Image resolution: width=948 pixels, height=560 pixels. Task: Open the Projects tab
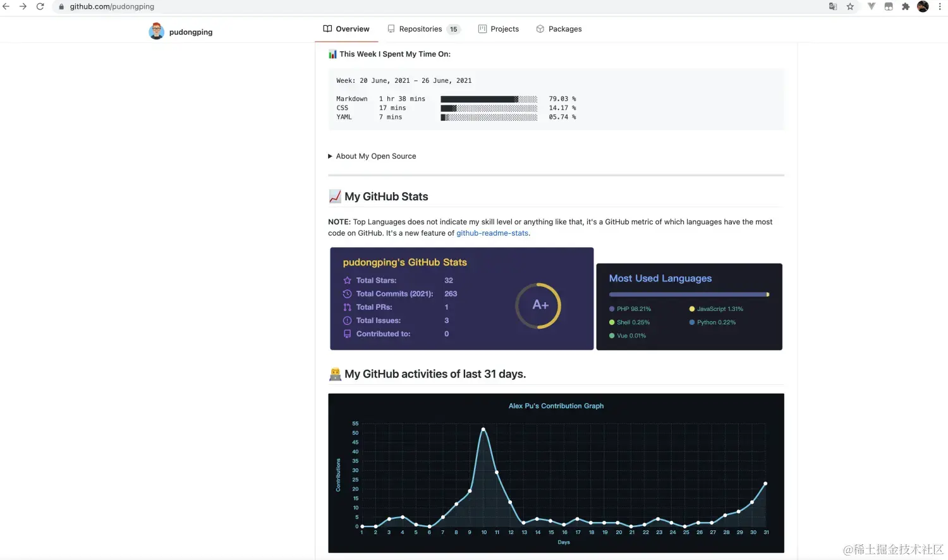pos(499,29)
